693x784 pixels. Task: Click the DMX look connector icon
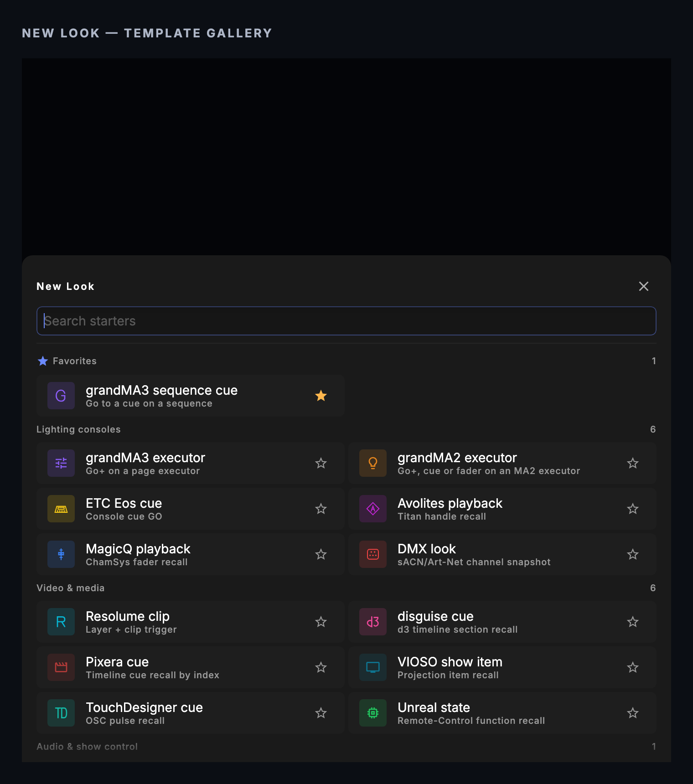pos(373,554)
